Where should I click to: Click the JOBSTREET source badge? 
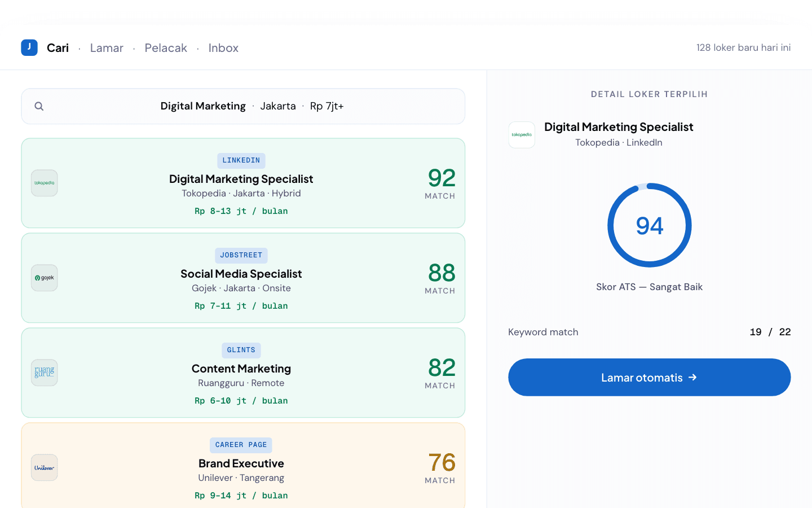coord(241,255)
